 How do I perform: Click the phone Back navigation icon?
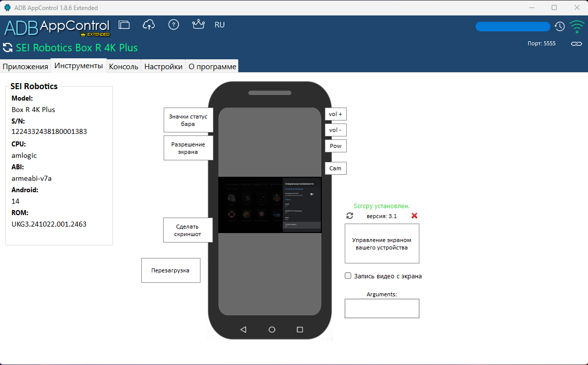tap(243, 329)
